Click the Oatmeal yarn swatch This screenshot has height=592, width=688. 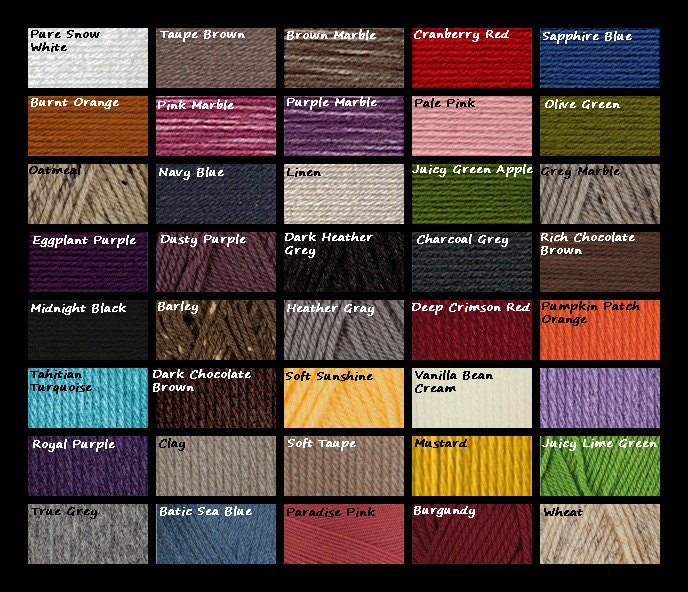88,194
